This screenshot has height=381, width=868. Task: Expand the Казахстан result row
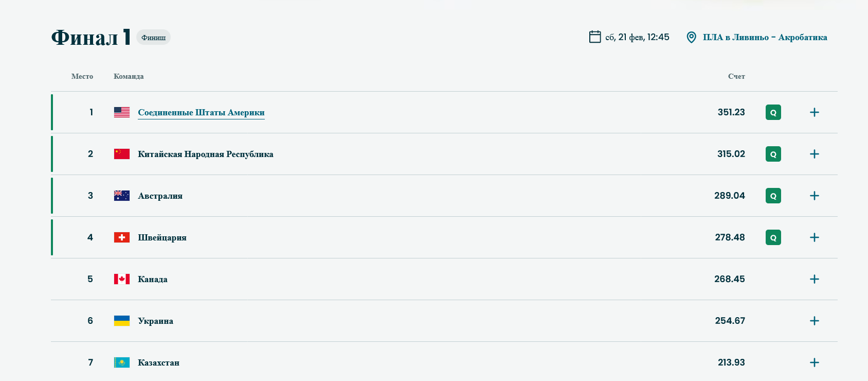tap(814, 362)
